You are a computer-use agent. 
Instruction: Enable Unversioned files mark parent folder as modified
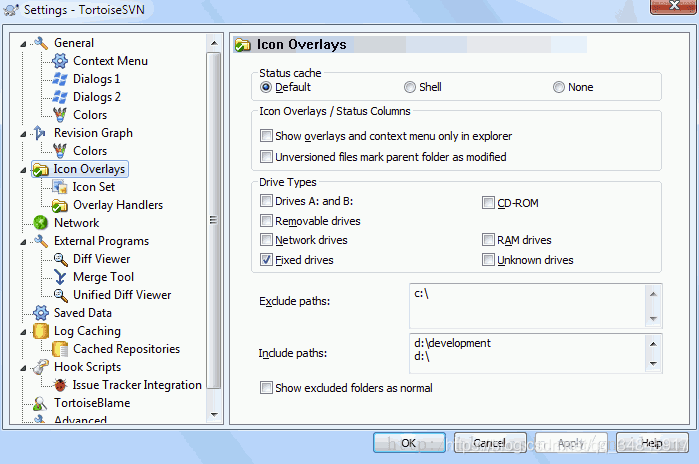click(x=266, y=156)
